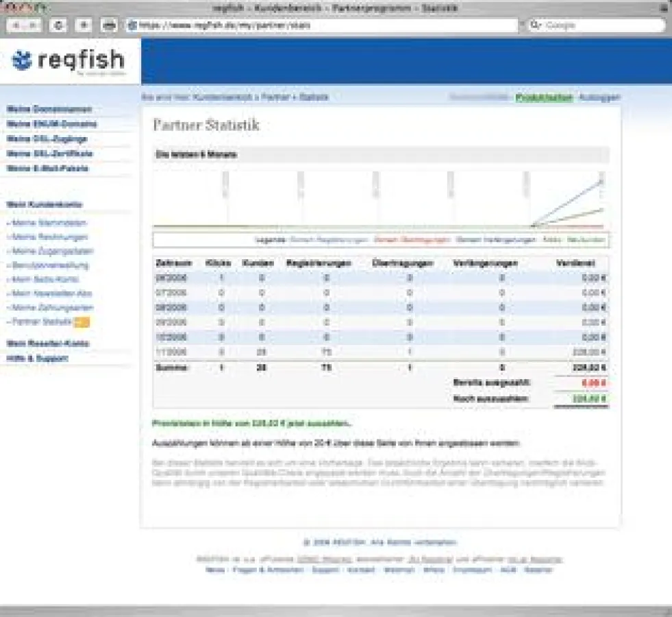Expand Hilfe & Support section

tap(37, 359)
